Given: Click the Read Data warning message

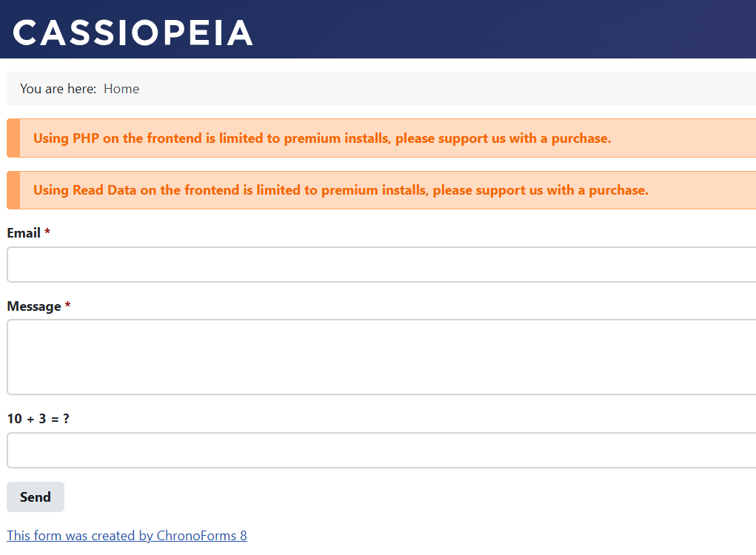Looking at the screenshot, I should 341,190.
